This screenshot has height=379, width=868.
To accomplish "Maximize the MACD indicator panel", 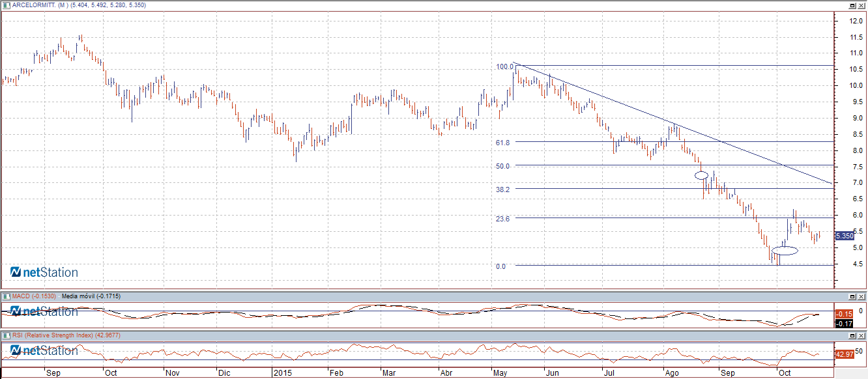I will [852, 296].
